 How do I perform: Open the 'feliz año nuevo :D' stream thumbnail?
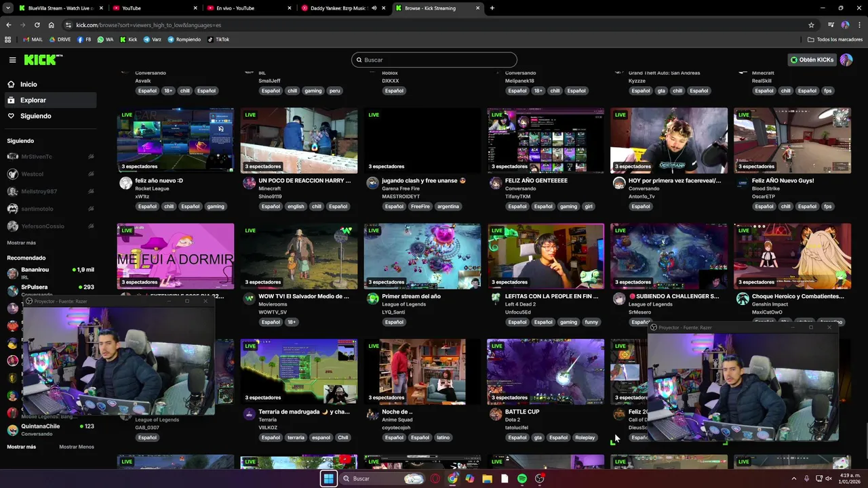pyautogui.click(x=176, y=140)
